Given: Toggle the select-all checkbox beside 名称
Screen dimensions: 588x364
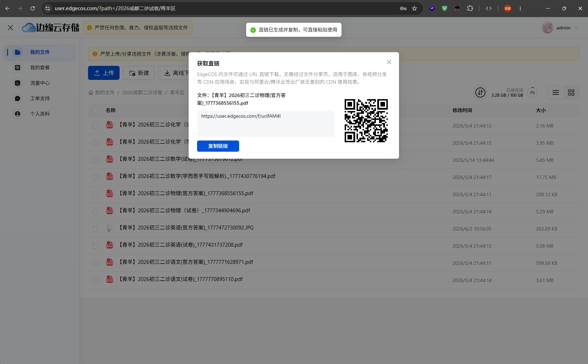Looking at the screenshot, I should tap(95, 110).
